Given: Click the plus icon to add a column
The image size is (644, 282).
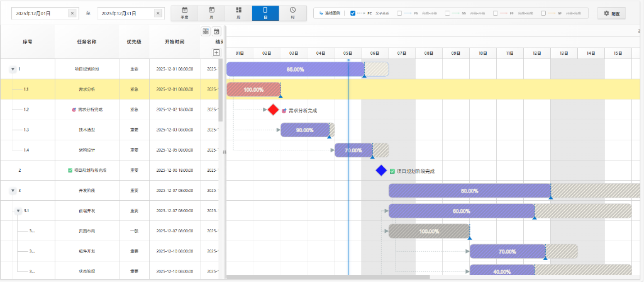Looking at the screenshot, I should 216,53.
